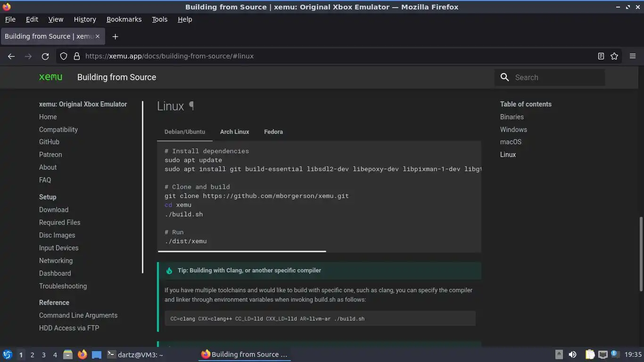Jump to Windows in table of contents
644x362 pixels.
point(513,130)
